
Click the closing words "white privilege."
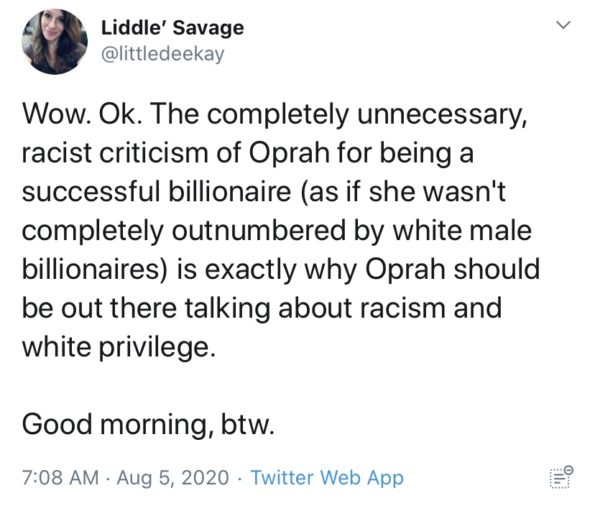pyautogui.click(x=119, y=348)
